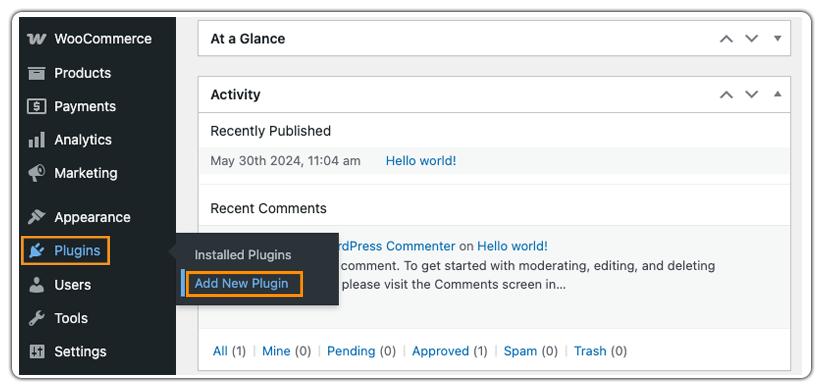Move Activity panel down
The height and width of the screenshot is (391, 822).
752,95
